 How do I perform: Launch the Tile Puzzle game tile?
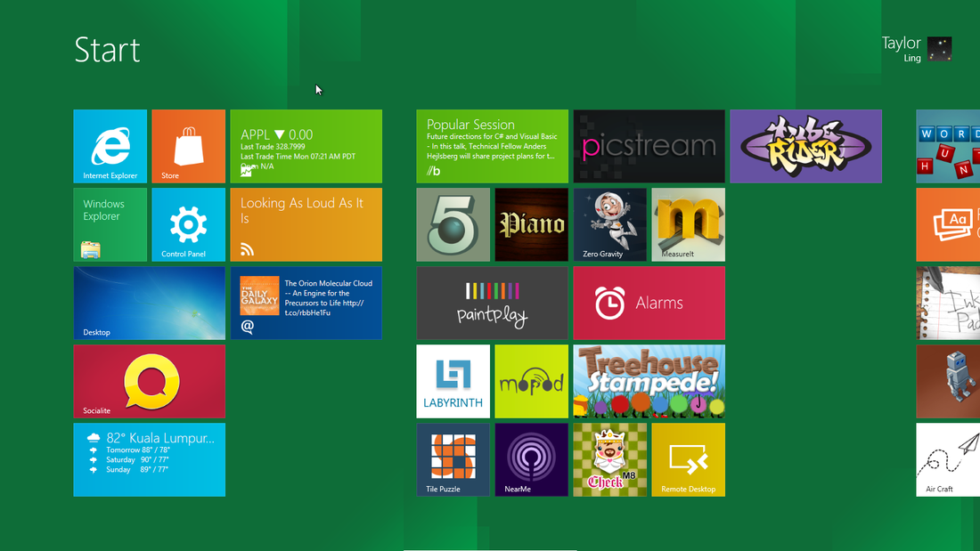453,460
